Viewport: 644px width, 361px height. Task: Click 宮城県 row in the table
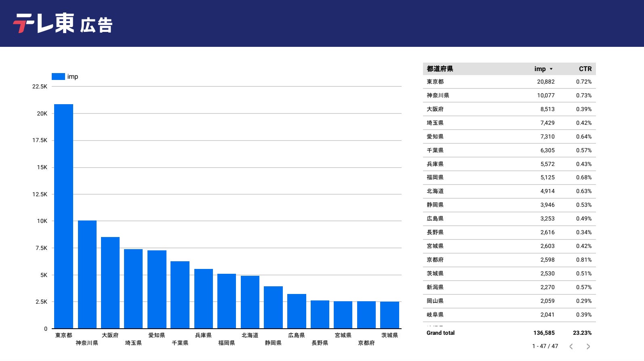click(509, 246)
